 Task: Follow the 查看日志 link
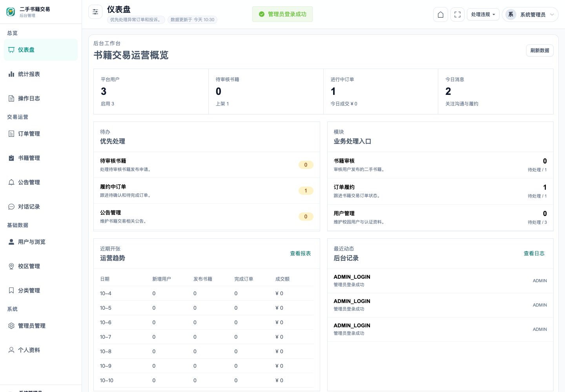pos(534,254)
